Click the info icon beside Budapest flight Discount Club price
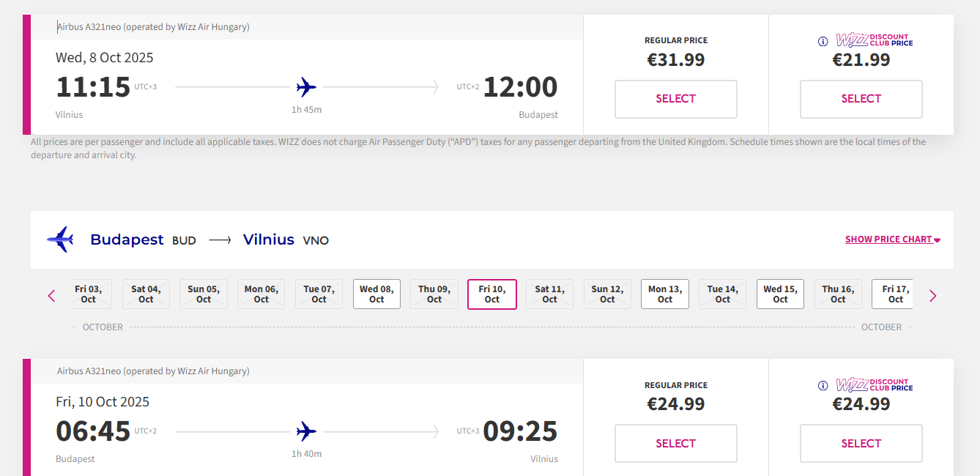980x476 pixels. coord(823,41)
